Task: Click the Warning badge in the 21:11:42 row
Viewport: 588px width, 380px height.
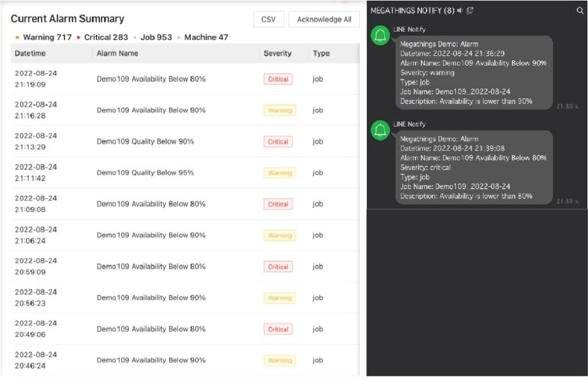Action: tap(280, 172)
